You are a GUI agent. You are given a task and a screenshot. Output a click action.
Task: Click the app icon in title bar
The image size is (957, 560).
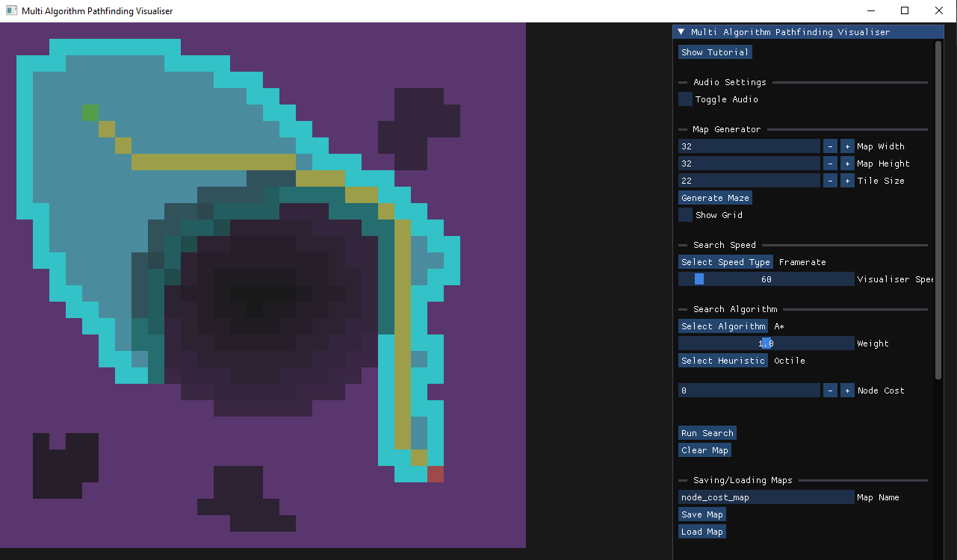coord(11,10)
